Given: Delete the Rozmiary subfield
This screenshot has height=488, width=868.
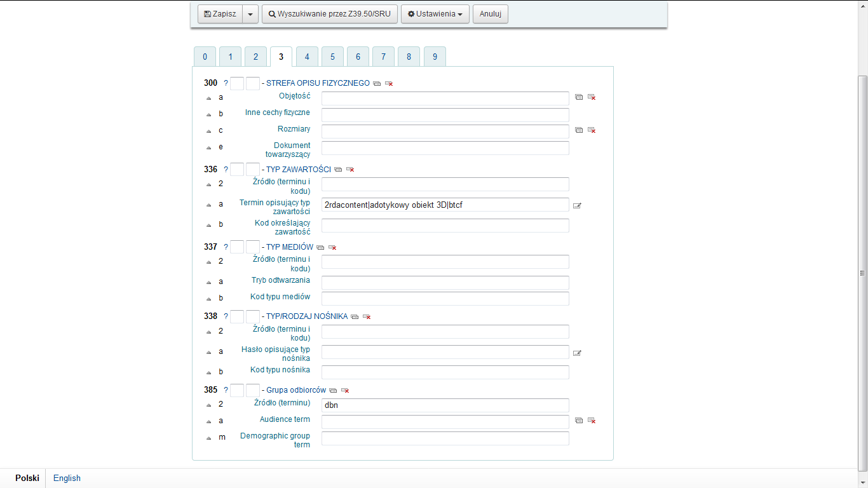Looking at the screenshot, I should coord(592,130).
